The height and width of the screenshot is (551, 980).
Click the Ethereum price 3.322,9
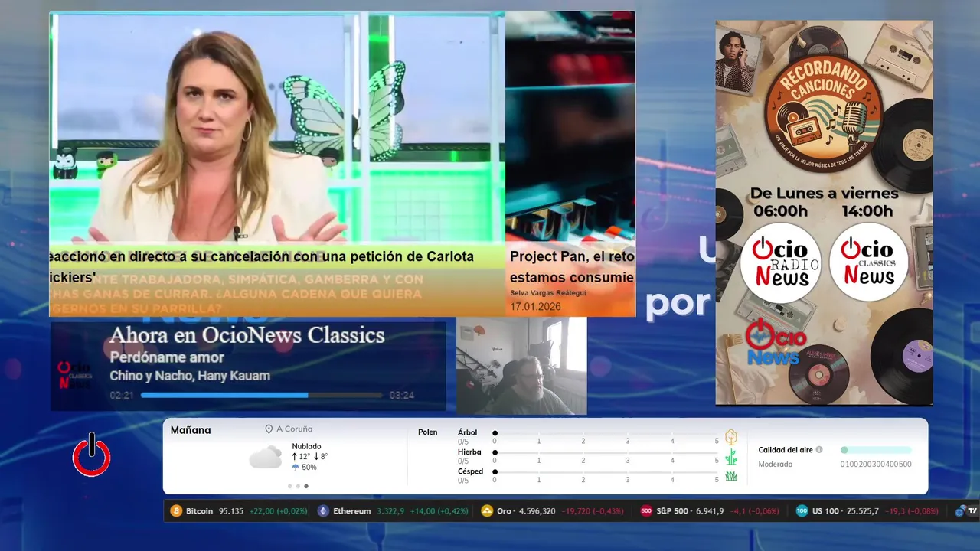(390, 510)
